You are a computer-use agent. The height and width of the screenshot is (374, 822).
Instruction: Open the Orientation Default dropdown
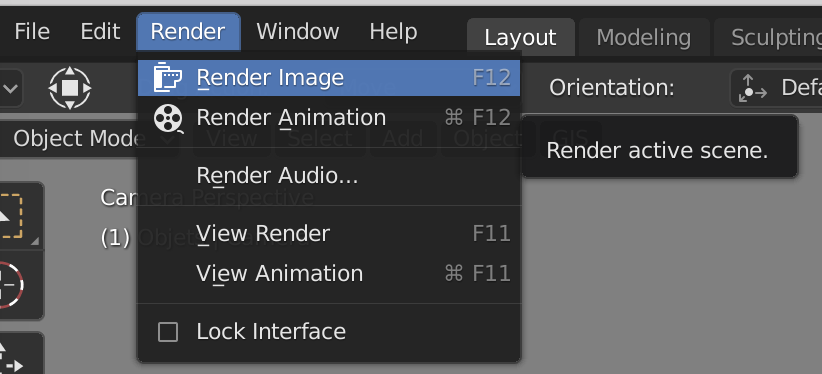776,88
